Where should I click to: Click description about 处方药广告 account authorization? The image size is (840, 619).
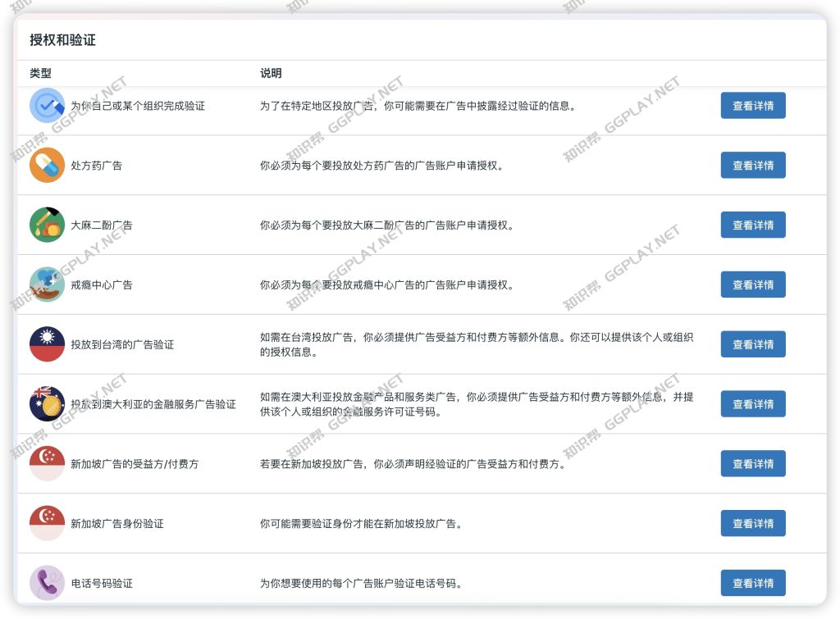point(382,166)
